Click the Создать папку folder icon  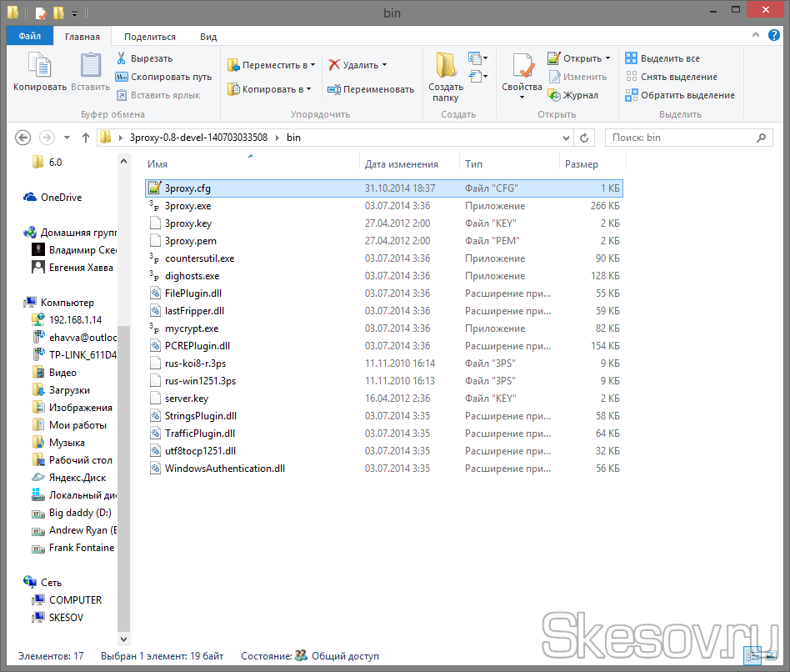click(446, 67)
